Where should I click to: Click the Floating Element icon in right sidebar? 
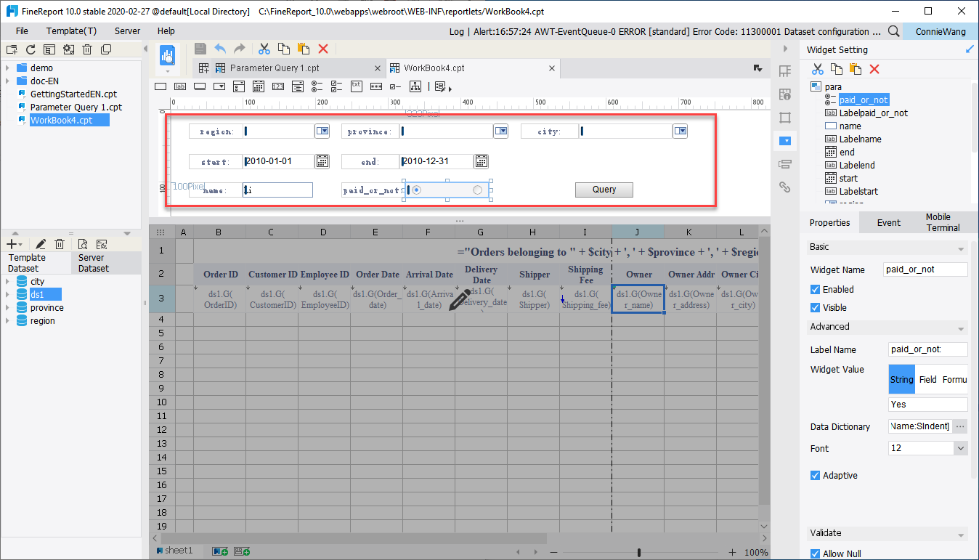tap(785, 117)
